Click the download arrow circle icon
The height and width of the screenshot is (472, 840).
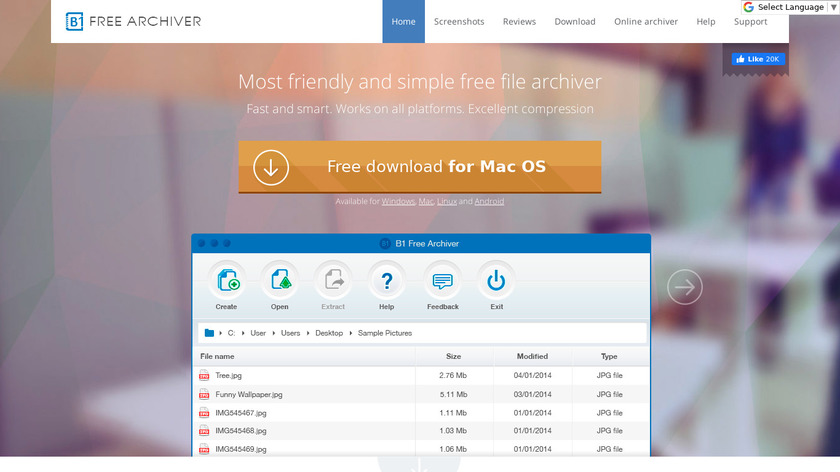[271, 167]
